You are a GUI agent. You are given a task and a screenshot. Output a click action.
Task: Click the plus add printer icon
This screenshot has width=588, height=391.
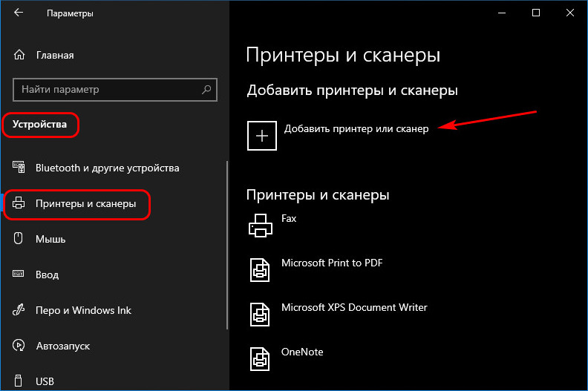point(262,136)
